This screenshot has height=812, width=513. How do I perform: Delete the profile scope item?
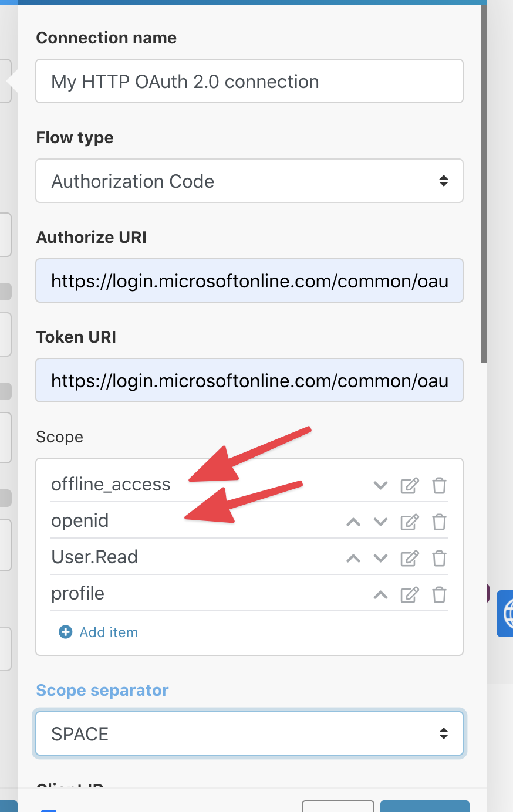[x=439, y=594]
